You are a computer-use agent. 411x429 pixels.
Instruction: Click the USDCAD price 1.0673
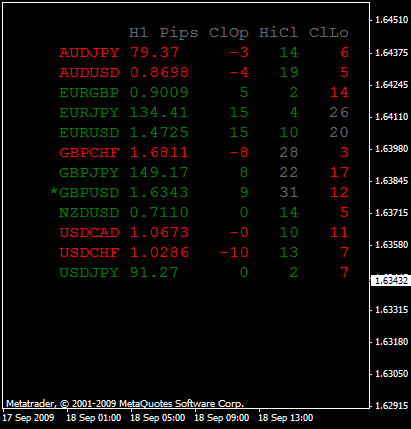(x=159, y=233)
